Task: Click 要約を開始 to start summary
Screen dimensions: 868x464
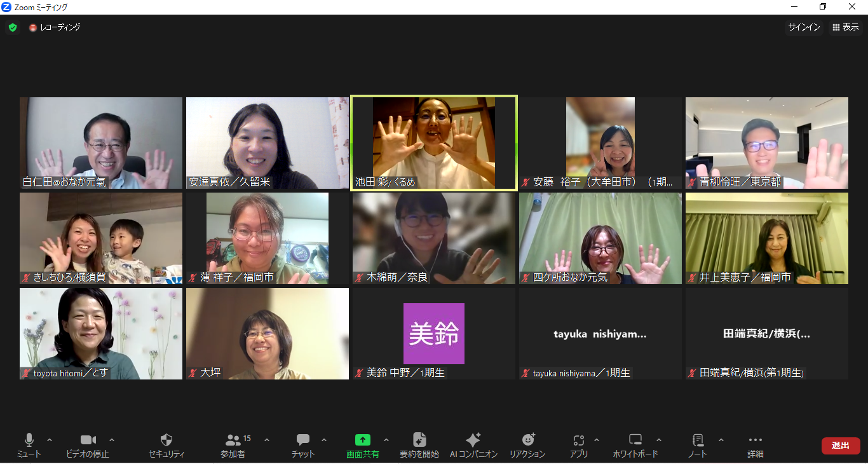Action: click(x=419, y=446)
